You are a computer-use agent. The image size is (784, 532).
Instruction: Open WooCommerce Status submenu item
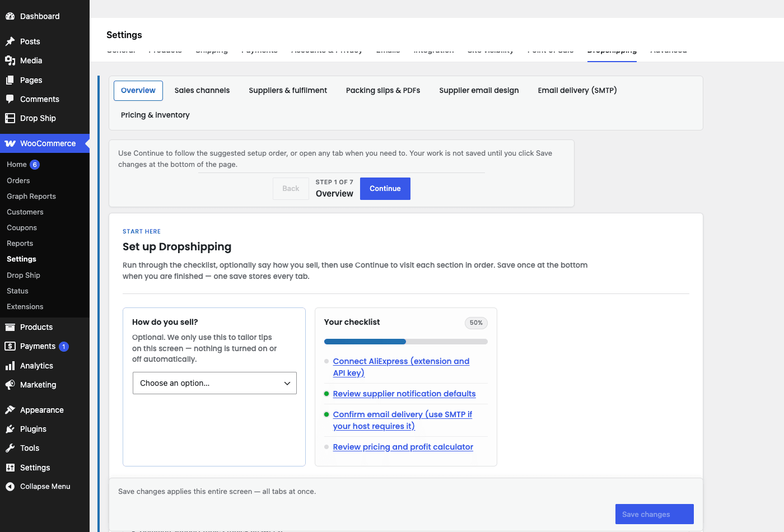point(17,291)
